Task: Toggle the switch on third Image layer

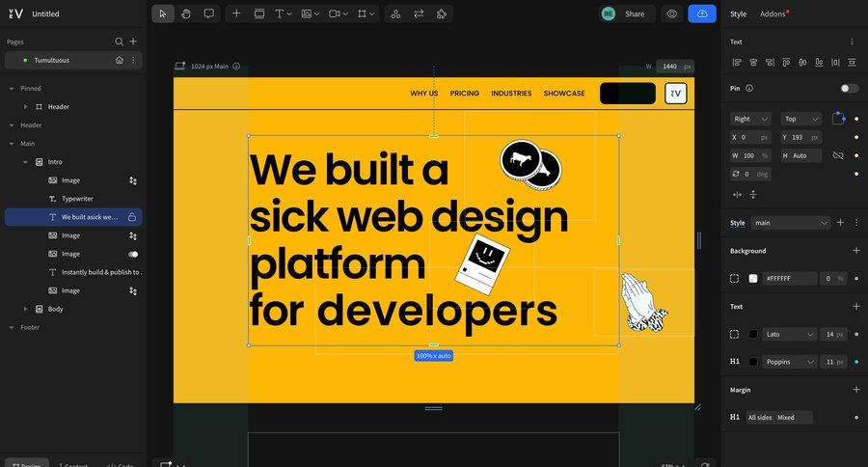Action: click(133, 255)
